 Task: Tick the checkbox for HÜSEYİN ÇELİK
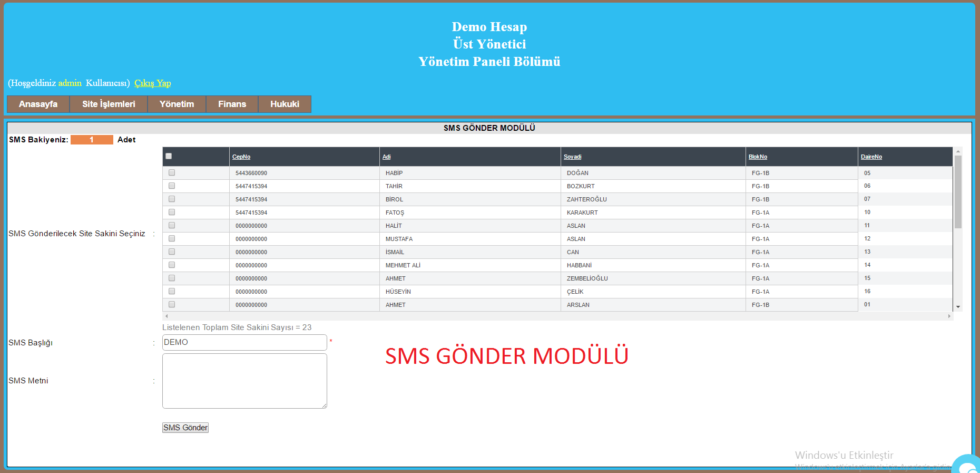click(172, 291)
